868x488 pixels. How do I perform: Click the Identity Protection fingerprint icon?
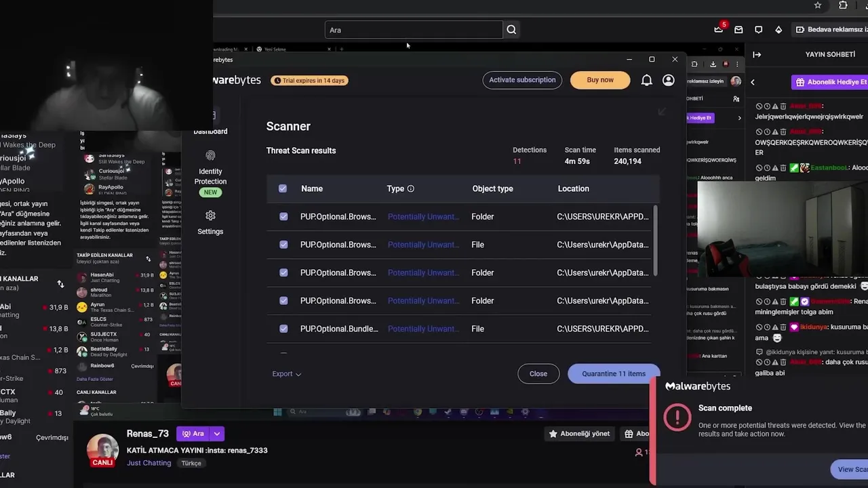pos(210,156)
